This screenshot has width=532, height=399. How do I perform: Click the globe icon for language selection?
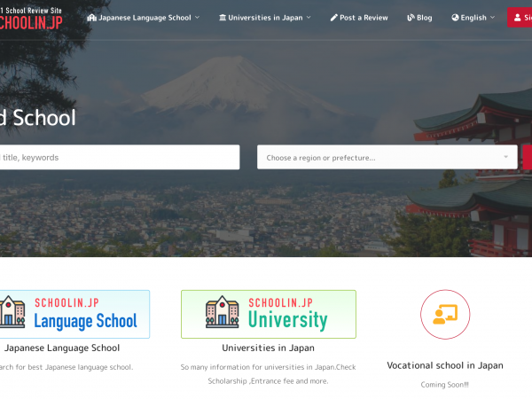click(x=455, y=18)
